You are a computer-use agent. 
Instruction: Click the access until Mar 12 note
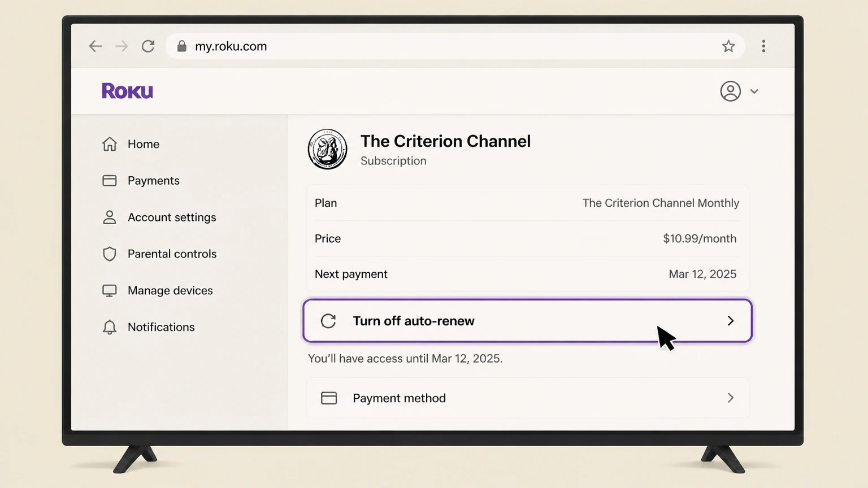tap(405, 359)
